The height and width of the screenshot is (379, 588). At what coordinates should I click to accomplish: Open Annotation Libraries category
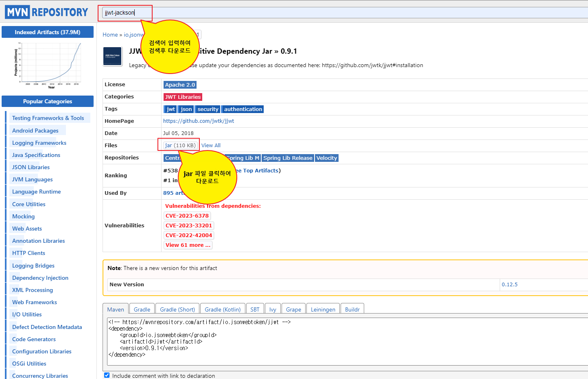pyautogui.click(x=39, y=241)
